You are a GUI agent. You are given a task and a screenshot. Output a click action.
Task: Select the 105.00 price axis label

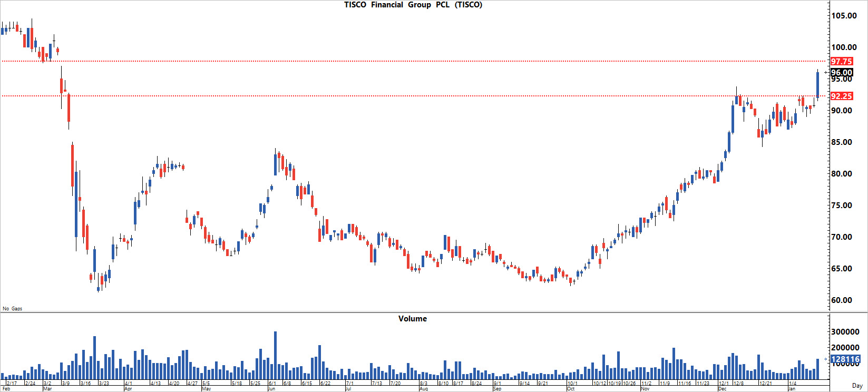tap(844, 16)
